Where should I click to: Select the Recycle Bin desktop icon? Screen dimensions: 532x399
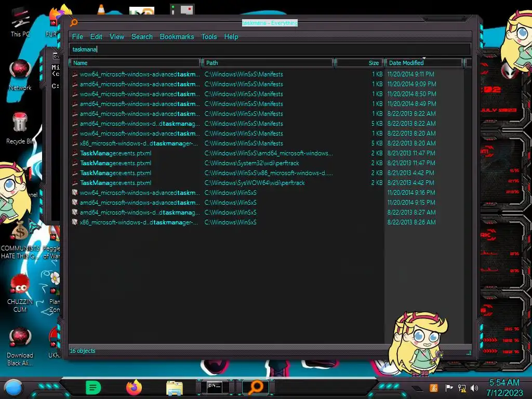tap(20, 128)
